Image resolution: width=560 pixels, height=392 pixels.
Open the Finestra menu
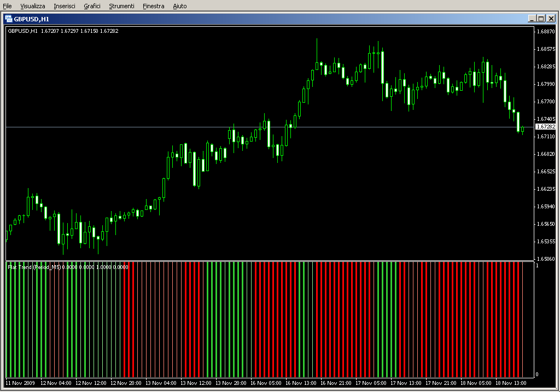(x=153, y=6)
